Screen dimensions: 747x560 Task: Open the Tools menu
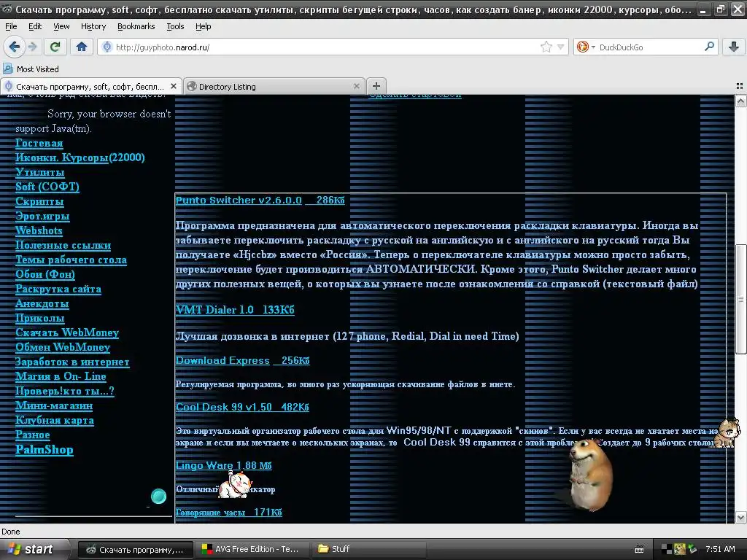175,27
